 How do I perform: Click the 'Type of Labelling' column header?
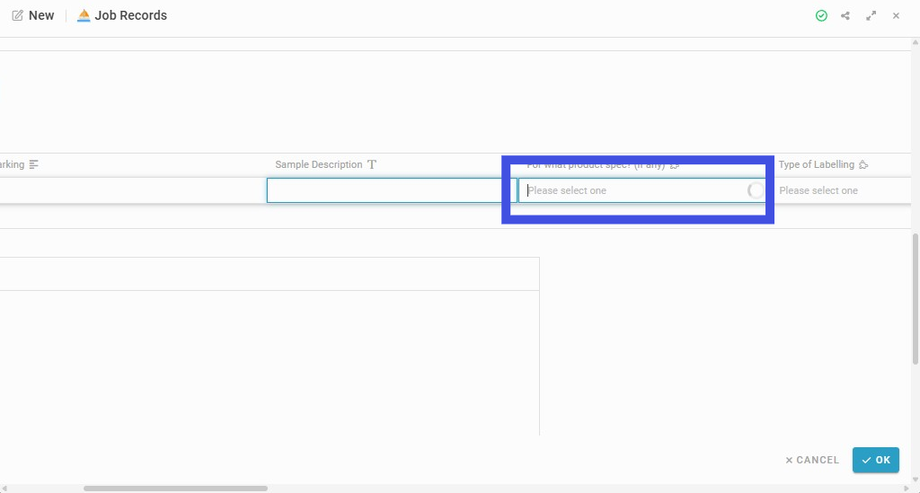816,164
